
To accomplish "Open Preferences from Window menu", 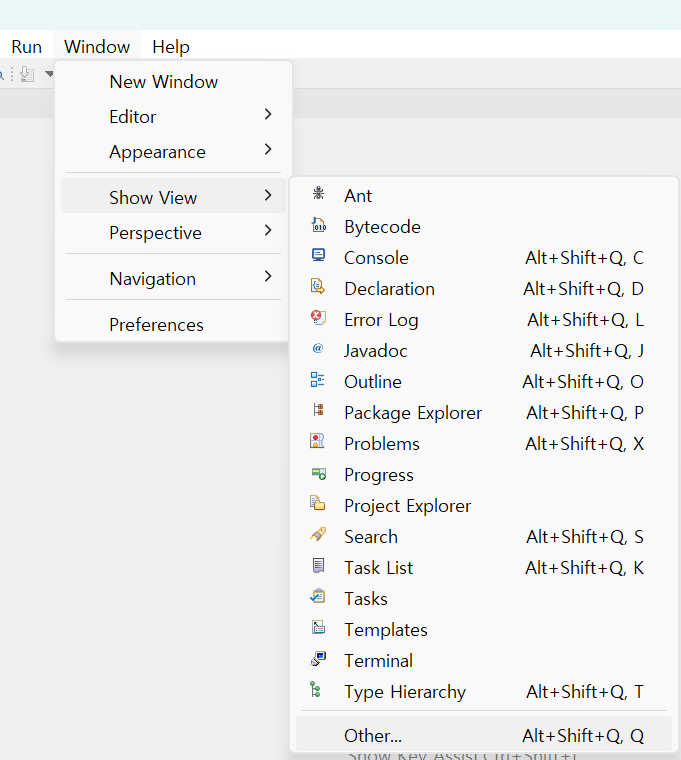I will click(173, 324).
